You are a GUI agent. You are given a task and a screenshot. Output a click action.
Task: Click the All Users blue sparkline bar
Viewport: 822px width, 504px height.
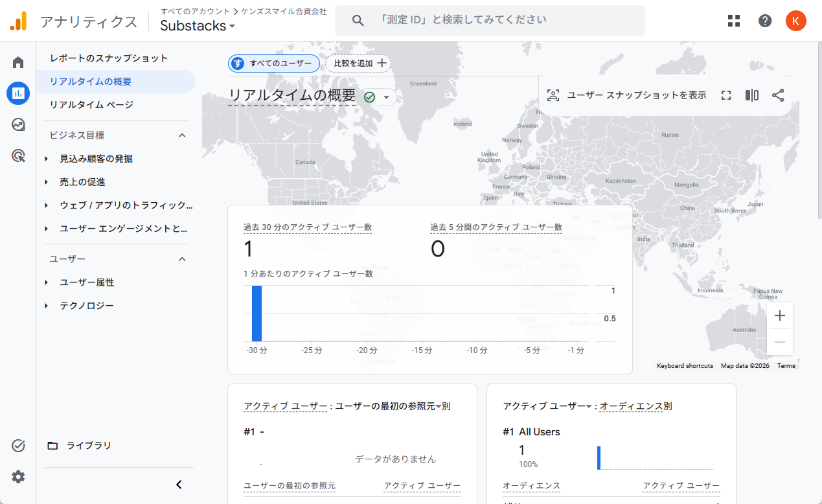pyautogui.click(x=599, y=458)
